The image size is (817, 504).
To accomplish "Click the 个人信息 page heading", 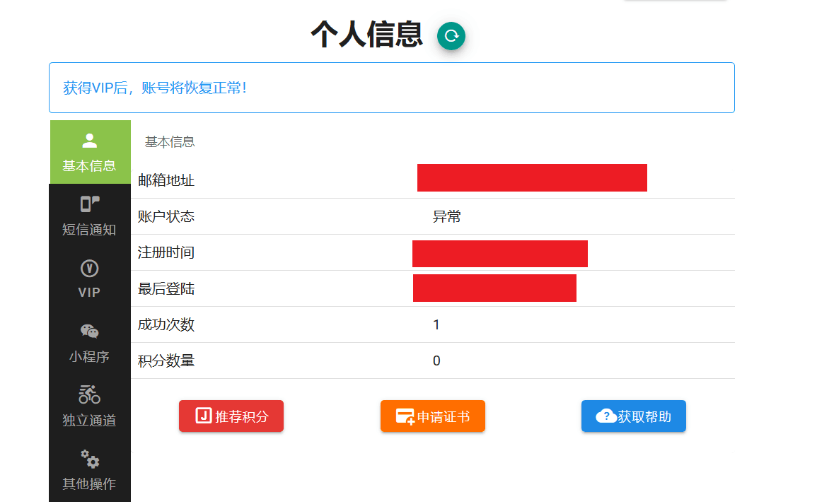I will (366, 35).
